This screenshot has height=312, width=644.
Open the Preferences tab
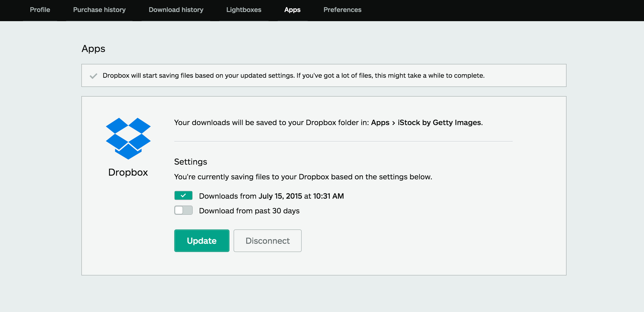click(x=342, y=10)
